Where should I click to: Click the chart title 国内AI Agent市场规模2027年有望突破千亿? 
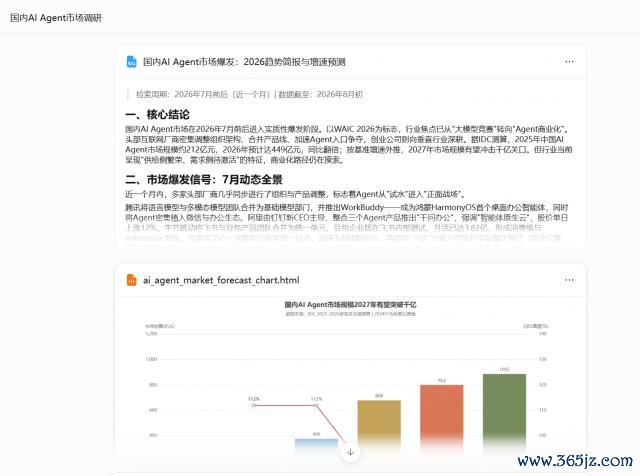(x=350, y=305)
